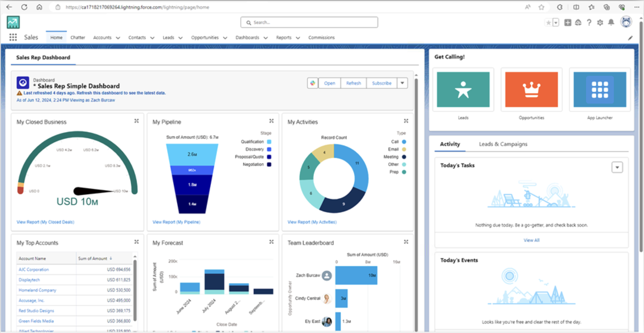Click the Call type legend swatch
Image resolution: width=644 pixels, height=333 pixels.
pyautogui.click(x=404, y=142)
